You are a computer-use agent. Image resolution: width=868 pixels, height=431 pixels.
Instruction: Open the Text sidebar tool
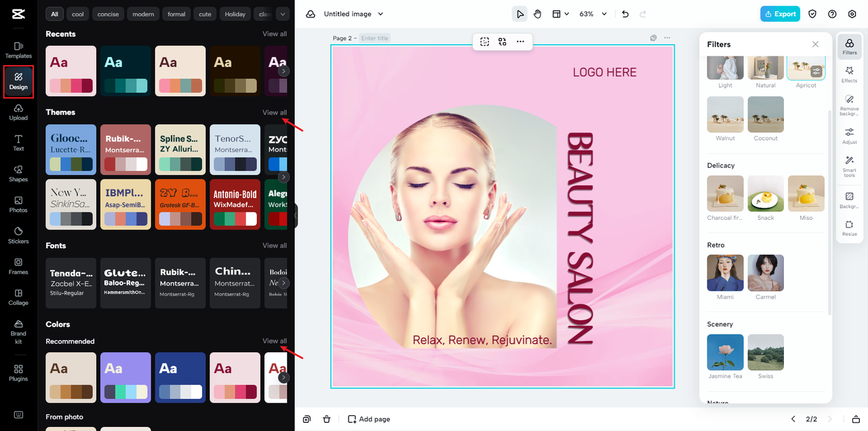click(x=18, y=143)
